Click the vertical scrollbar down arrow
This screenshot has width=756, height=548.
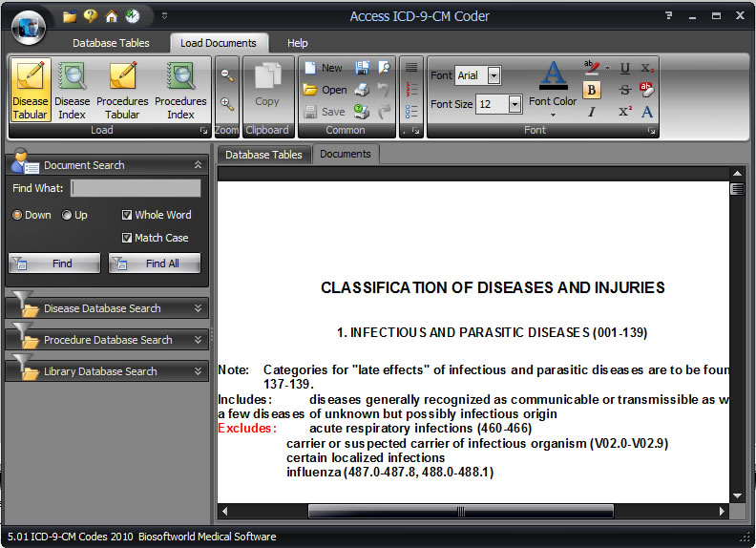(737, 495)
